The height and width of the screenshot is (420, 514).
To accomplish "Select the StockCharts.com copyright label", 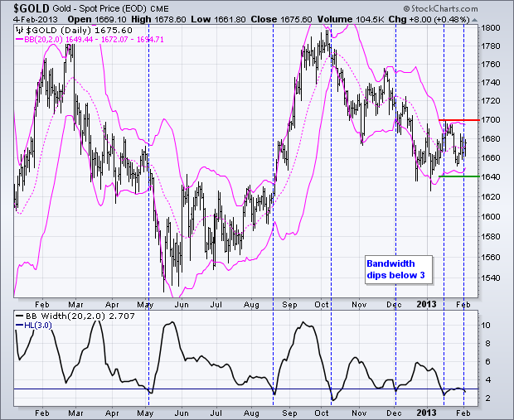I will (x=440, y=8).
